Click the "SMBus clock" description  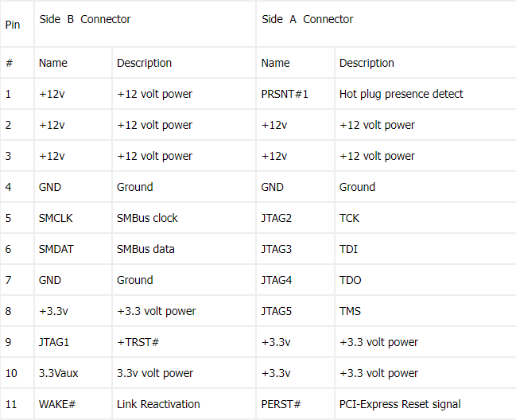147,218
